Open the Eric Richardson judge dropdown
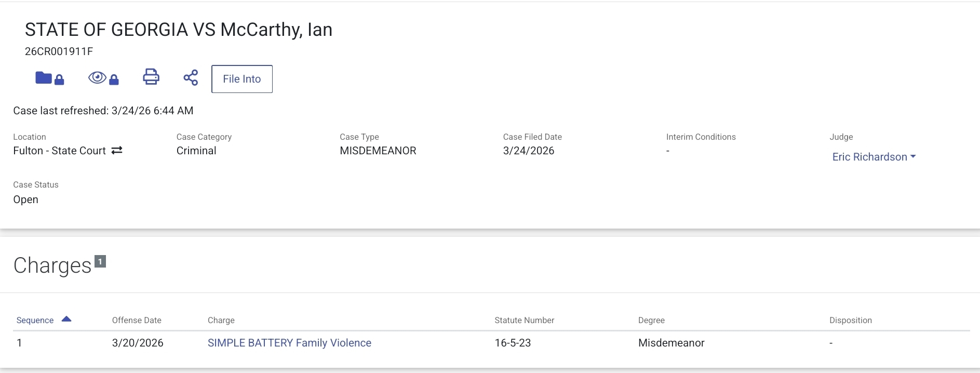Viewport: 980px width, 373px height. pyautogui.click(x=874, y=157)
